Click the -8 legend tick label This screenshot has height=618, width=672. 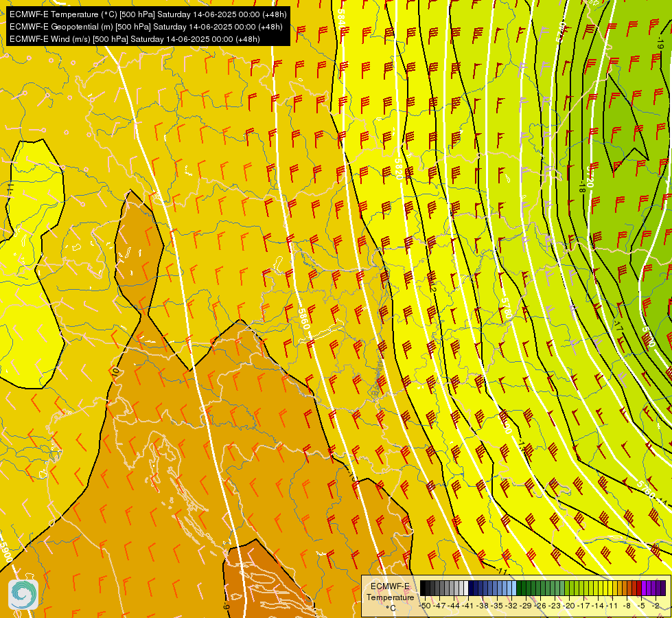(x=627, y=606)
